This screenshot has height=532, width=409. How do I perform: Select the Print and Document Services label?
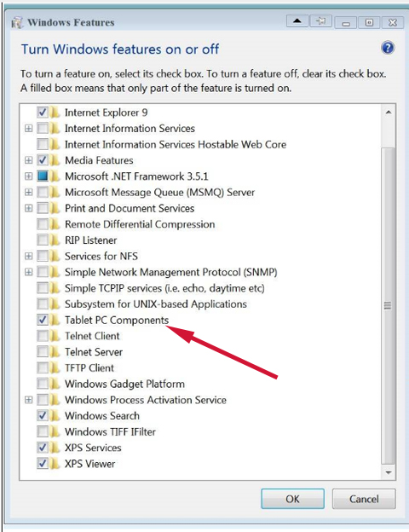[x=130, y=208]
